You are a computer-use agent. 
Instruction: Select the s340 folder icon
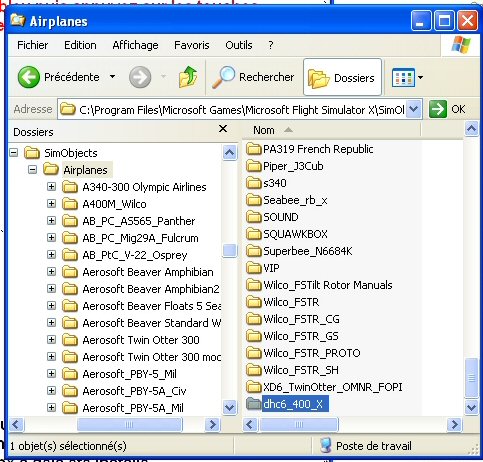[253, 183]
